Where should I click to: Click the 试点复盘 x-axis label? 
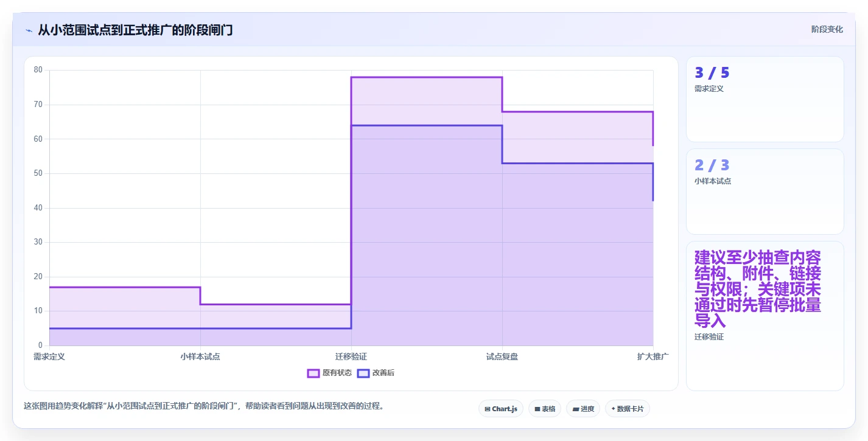click(502, 356)
